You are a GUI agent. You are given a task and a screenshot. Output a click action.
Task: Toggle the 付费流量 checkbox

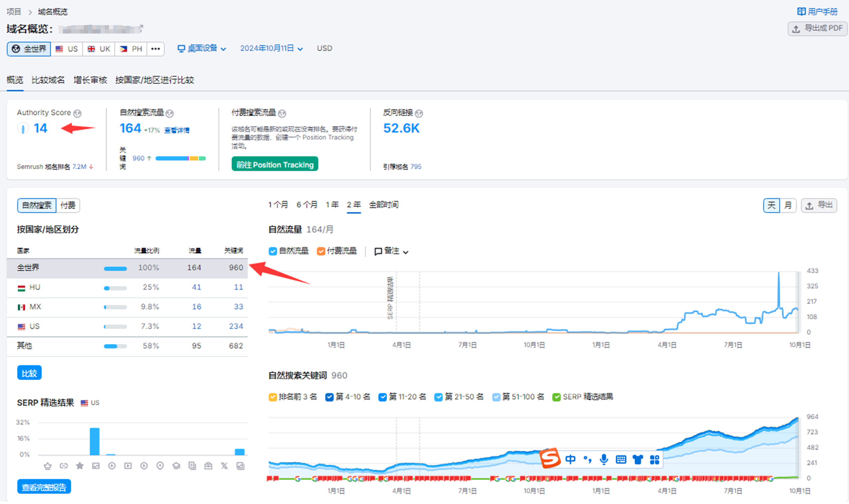pyautogui.click(x=321, y=251)
